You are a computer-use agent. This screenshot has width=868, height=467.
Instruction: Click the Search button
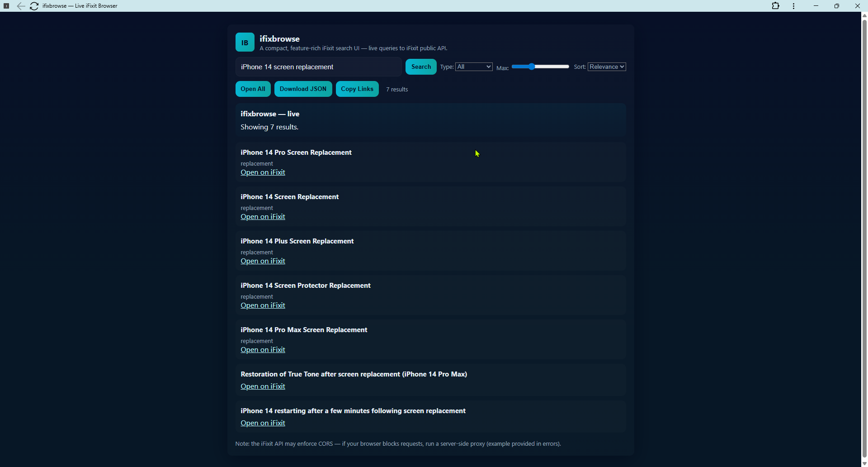coord(421,67)
